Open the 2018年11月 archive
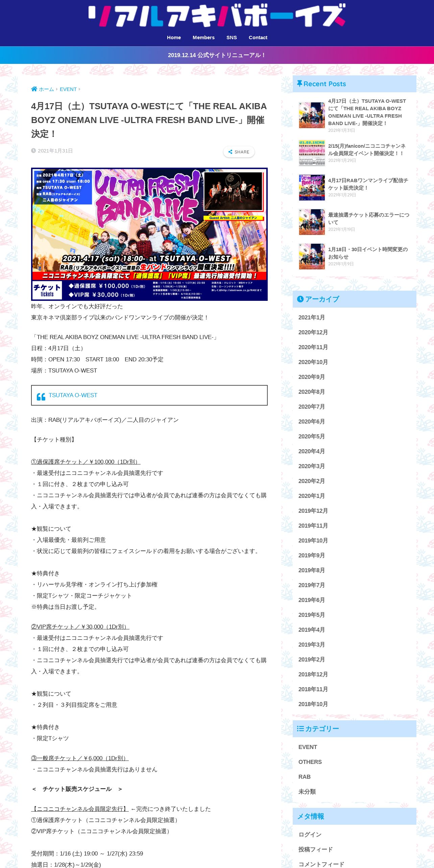 coord(313,689)
